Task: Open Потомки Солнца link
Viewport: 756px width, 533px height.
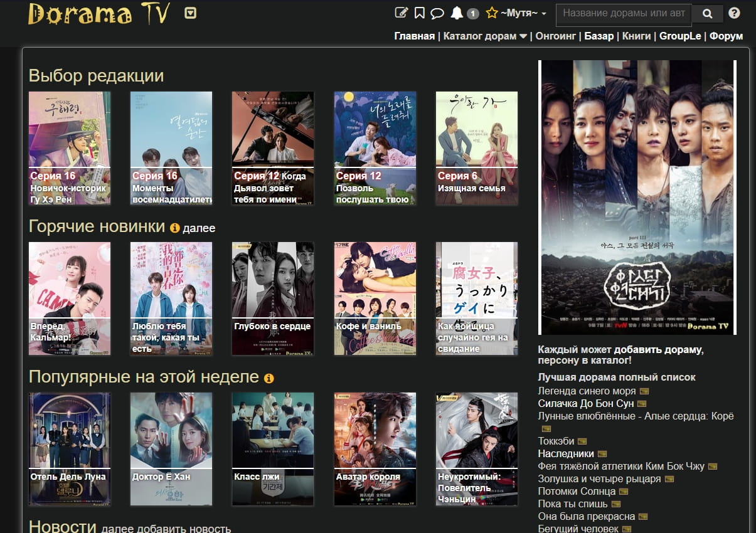Action: coord(577,491)
